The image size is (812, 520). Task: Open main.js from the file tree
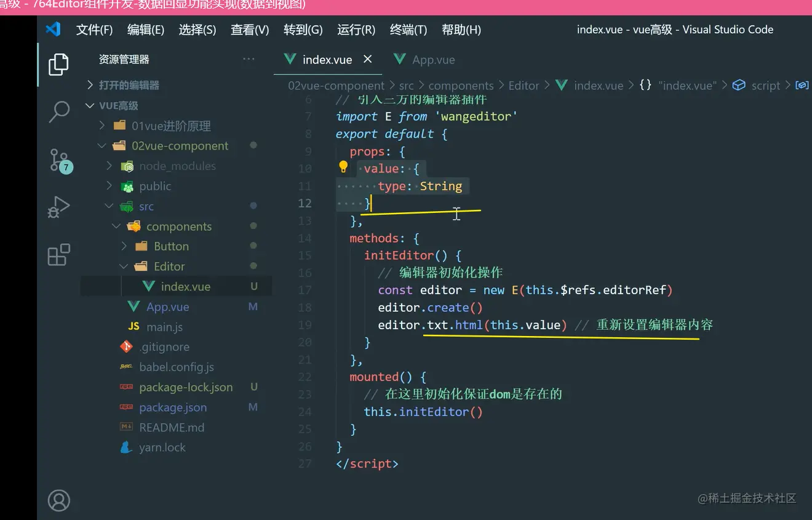[164, 327]
